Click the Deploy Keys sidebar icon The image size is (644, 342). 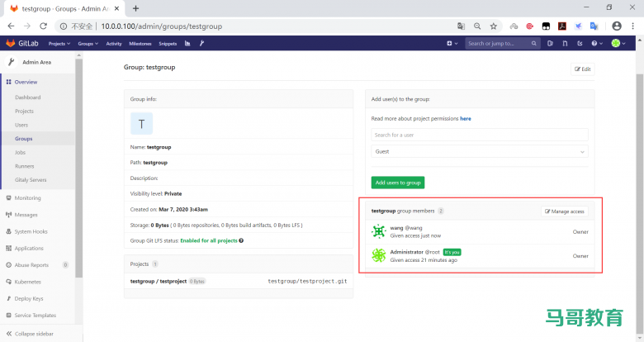click(x=8, y=298)
